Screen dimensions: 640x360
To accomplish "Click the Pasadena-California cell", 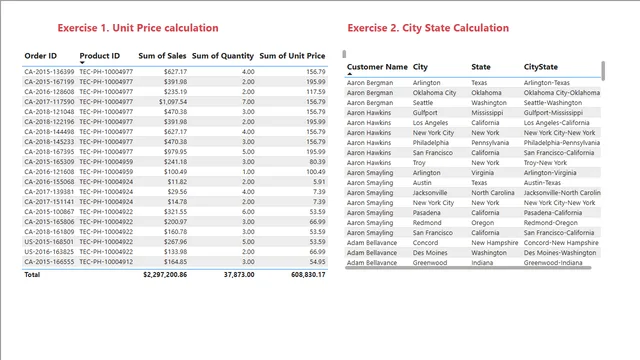I will [553, 213].
